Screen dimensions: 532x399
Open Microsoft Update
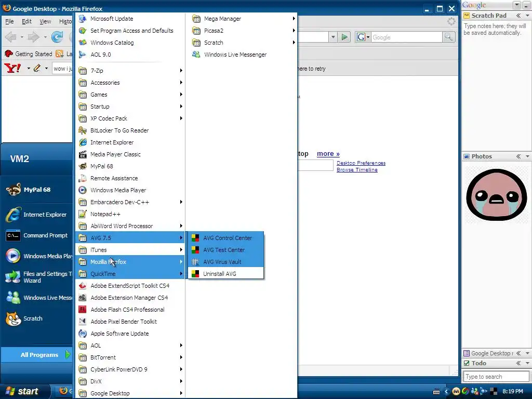(x=130, y=19)
